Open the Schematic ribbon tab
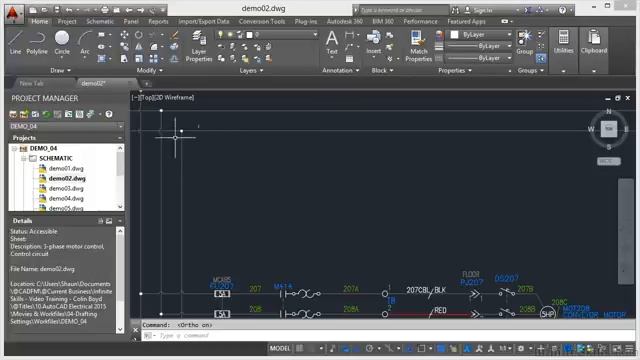This screenshot has height=360, width=640. click(x=100, y=21)
